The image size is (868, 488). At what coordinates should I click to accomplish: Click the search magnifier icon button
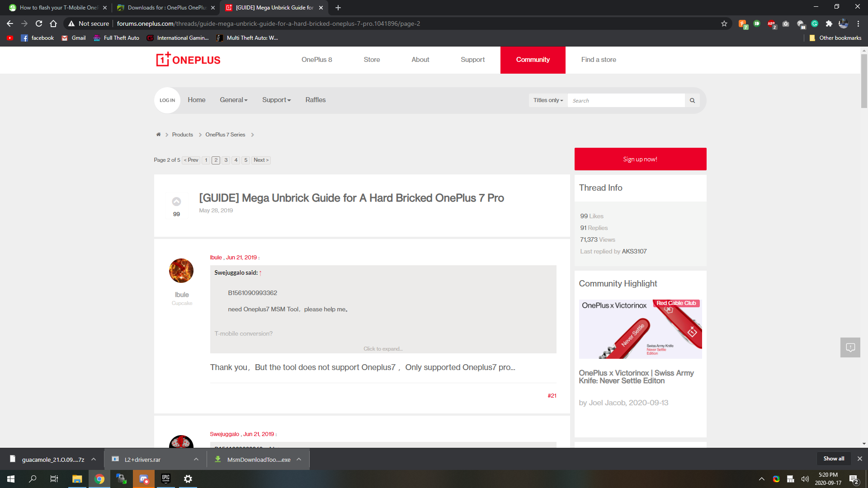pyautogui.click(x=692, y=100)
